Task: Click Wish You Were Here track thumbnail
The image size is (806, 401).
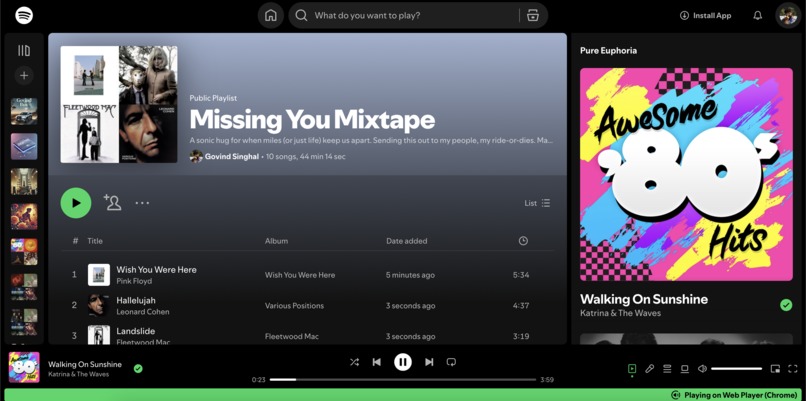Action: (x=99, y=275)
